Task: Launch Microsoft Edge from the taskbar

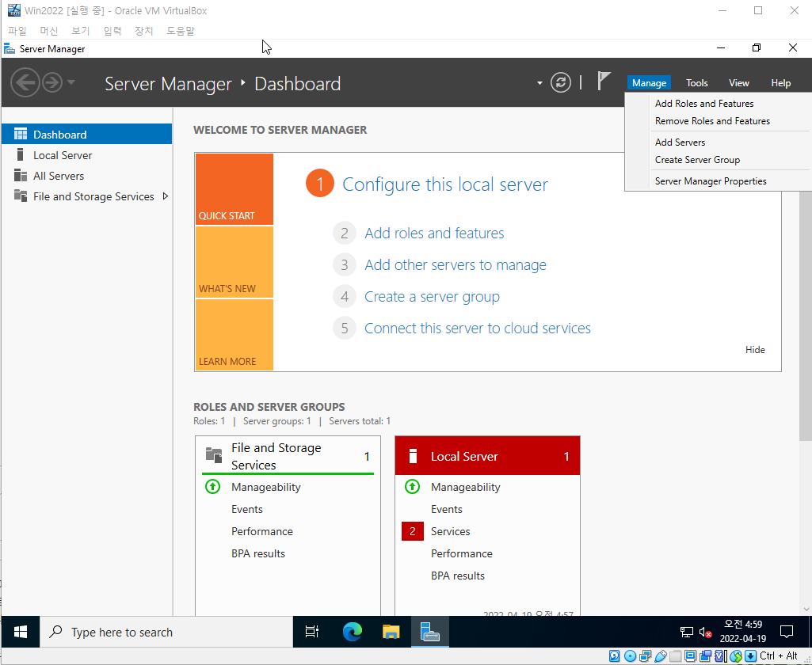Action: (x=353, y=632)
